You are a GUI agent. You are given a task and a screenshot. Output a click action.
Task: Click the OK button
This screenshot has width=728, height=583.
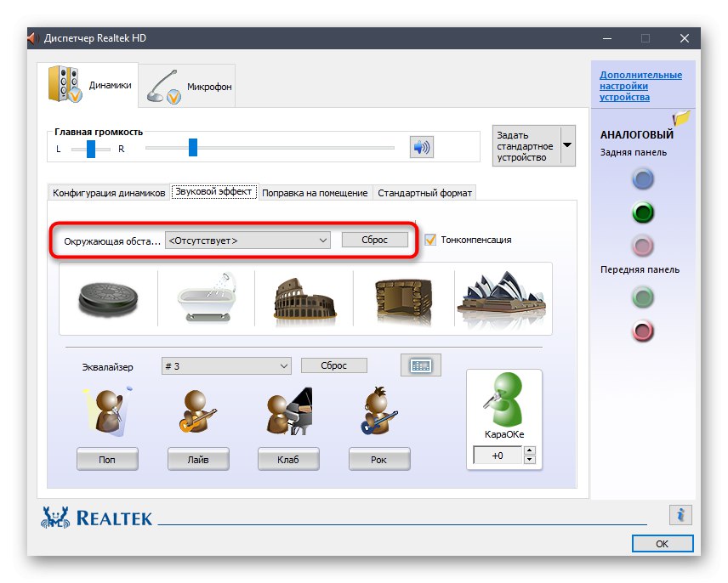tap(663, 544)
